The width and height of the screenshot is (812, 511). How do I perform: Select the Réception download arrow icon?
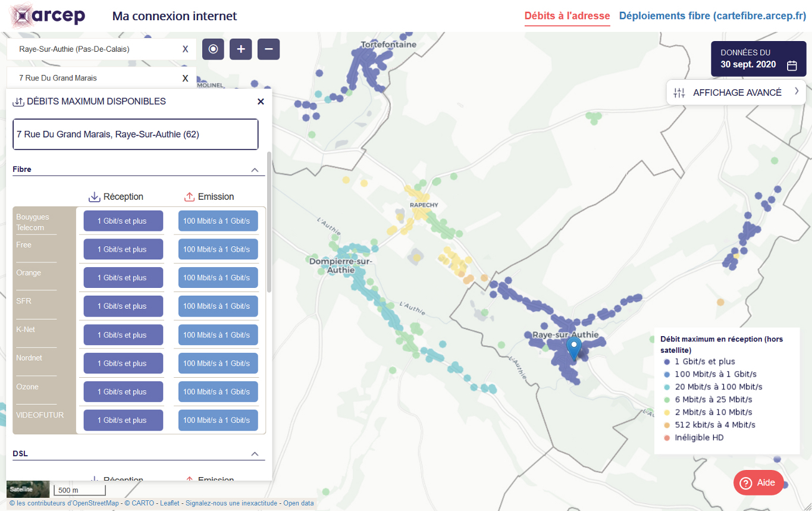point(95,196)
